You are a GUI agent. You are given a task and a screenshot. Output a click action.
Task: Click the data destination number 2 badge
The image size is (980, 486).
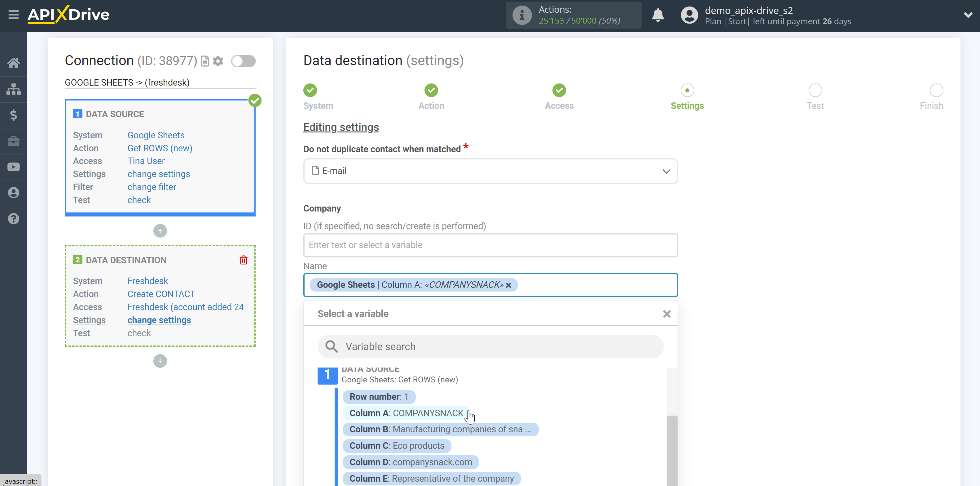click(77, 260)
